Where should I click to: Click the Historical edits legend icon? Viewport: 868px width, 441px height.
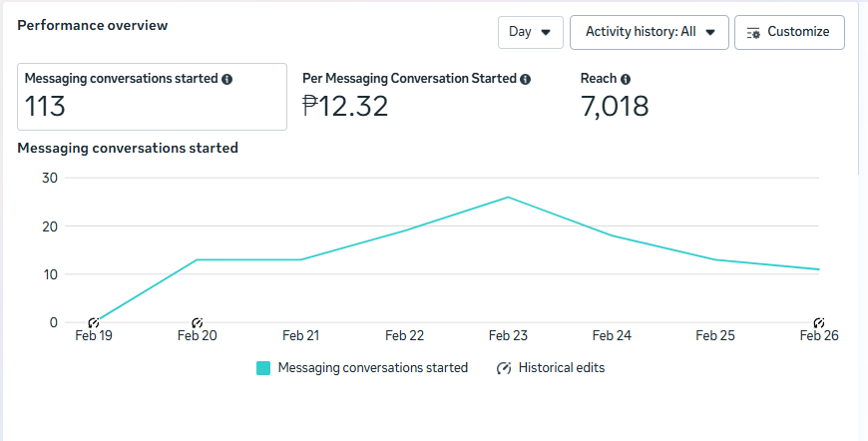tap(504, 368)
